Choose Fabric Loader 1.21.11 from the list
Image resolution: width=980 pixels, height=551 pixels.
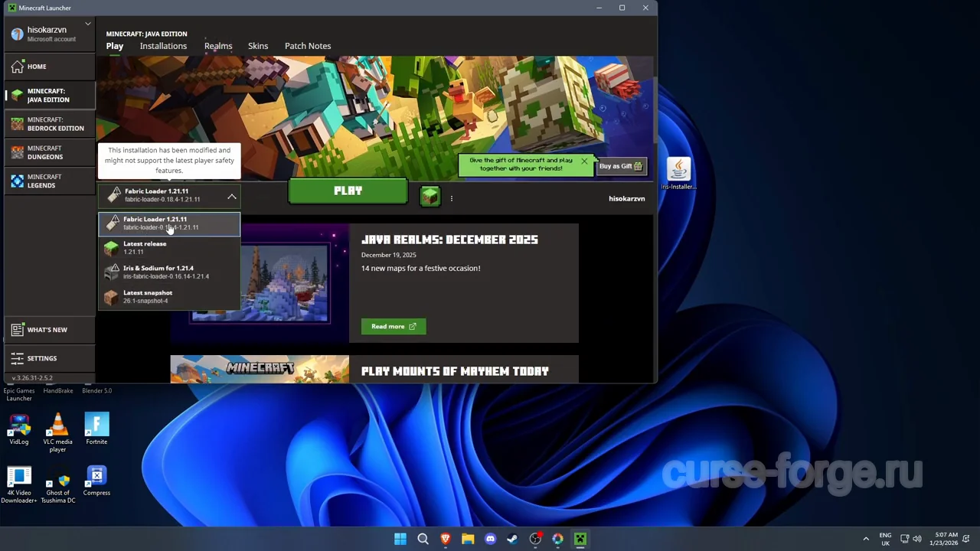[x=169, y=223]
